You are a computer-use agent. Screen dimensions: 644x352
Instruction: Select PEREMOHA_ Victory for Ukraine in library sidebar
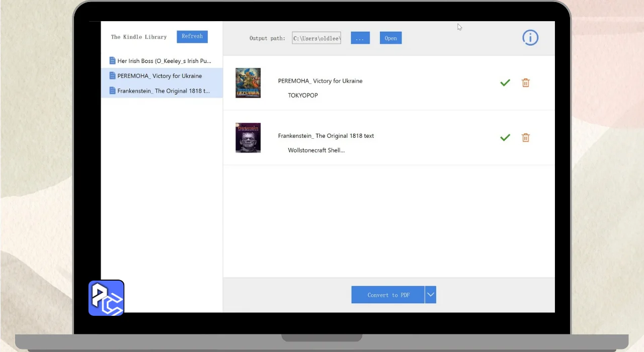tap(159, 76)
